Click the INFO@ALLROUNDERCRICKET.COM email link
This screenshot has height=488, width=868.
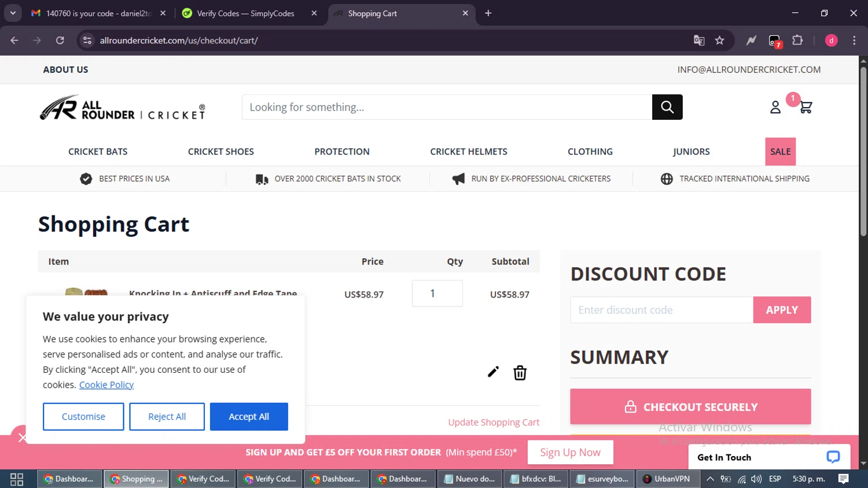[749, 69]
